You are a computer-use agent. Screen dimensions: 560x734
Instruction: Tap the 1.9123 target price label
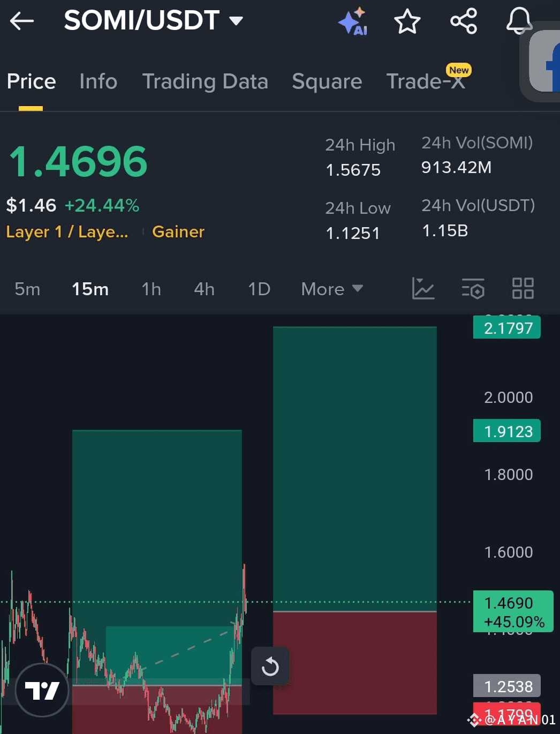point(507,431)
